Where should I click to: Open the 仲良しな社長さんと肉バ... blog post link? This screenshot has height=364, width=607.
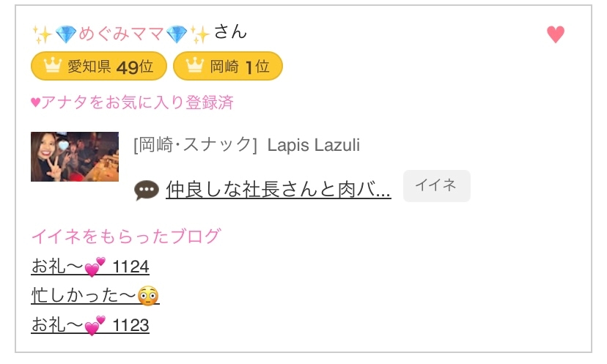(278, 190)
